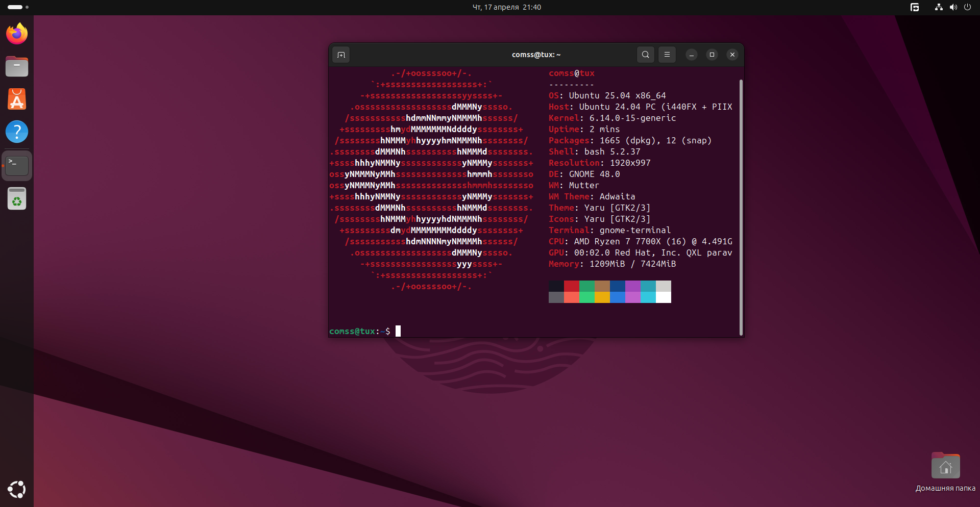This screenshot has width=980, height=507.
Task: Minimize the terminal window
Action: tap(692, 55)
